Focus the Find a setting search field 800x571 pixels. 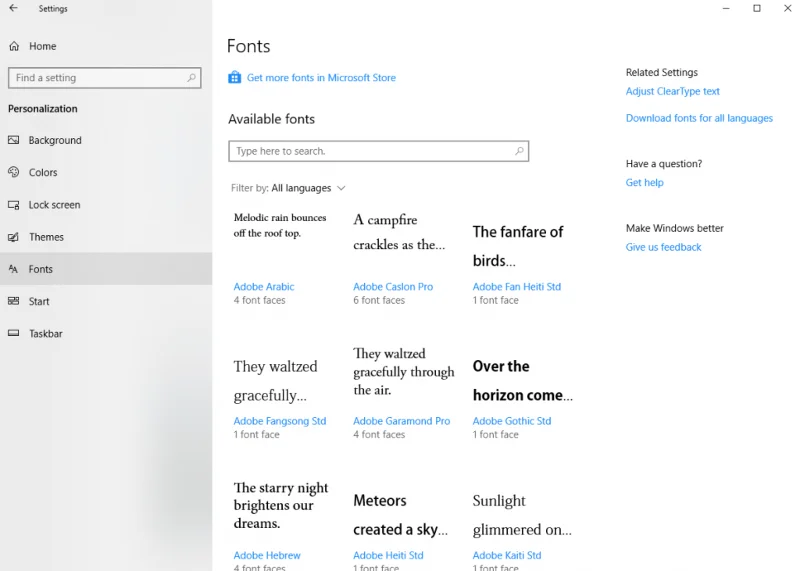pos(98,78)
